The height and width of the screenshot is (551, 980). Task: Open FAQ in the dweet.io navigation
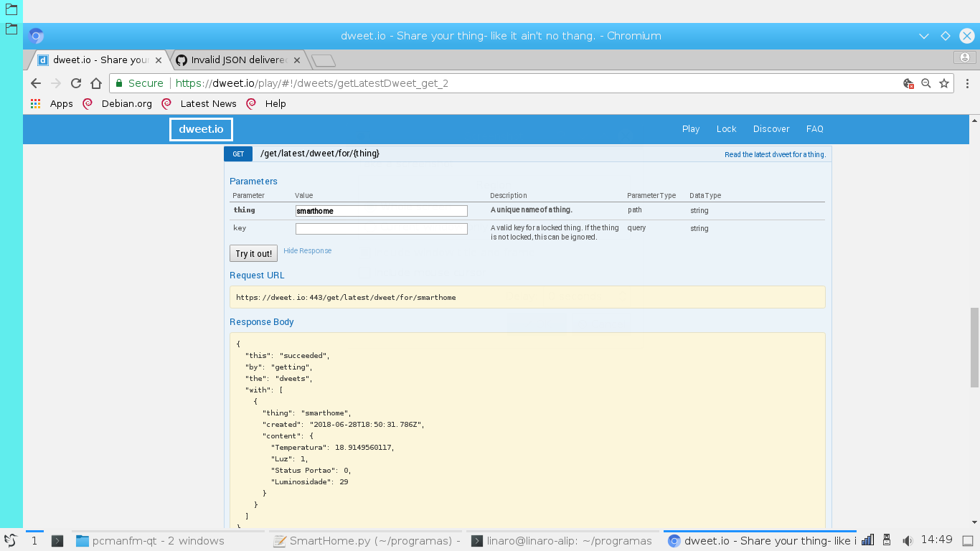click(x=815, y=129)
